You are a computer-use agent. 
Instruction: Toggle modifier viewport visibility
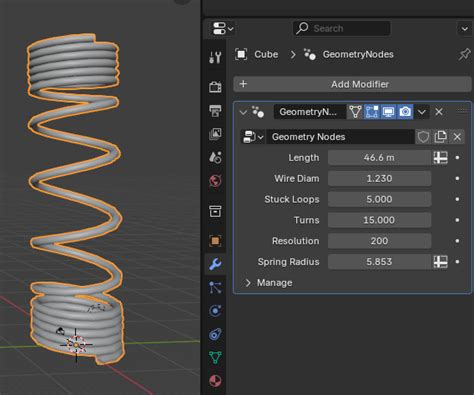(x=388, y=112)
